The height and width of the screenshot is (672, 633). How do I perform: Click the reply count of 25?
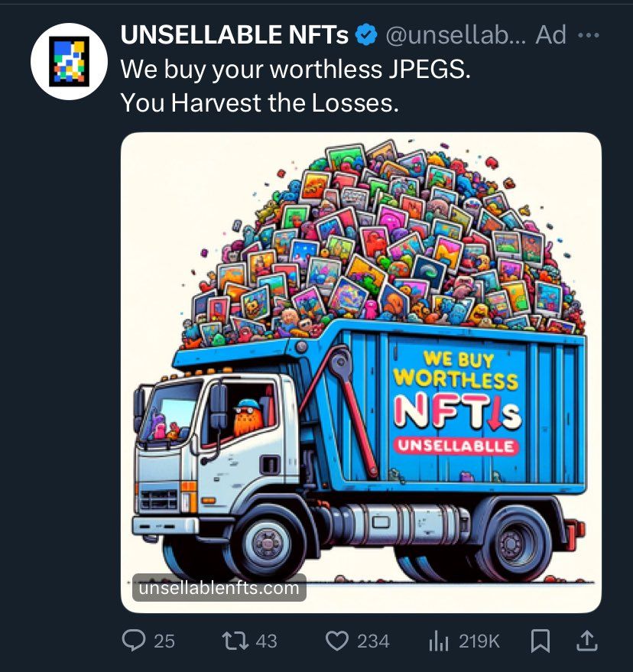pos(164,641)
